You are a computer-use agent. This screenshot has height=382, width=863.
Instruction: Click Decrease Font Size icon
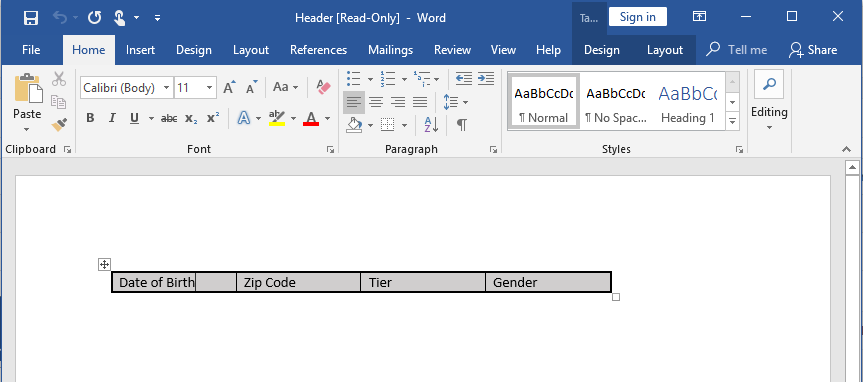(x=252, y=88)
